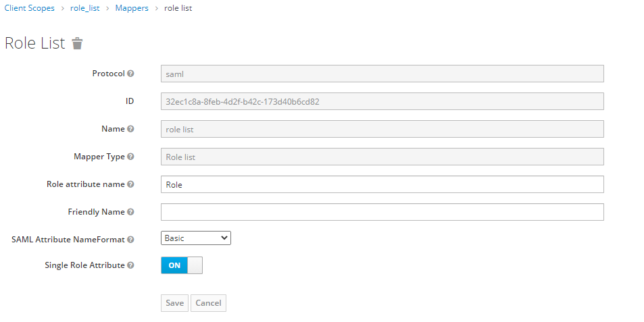Show help icon beside Friendly Name
The image size is (644, 322).
130,212
